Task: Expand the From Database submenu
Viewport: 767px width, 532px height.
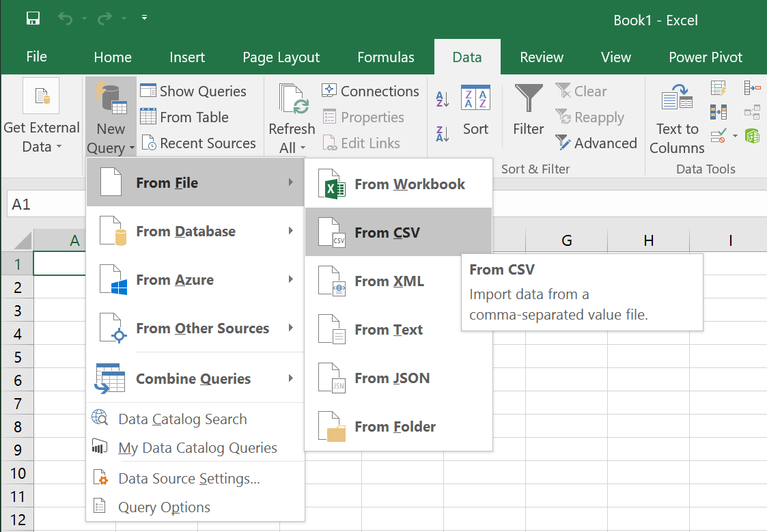Action: (195, 231)
